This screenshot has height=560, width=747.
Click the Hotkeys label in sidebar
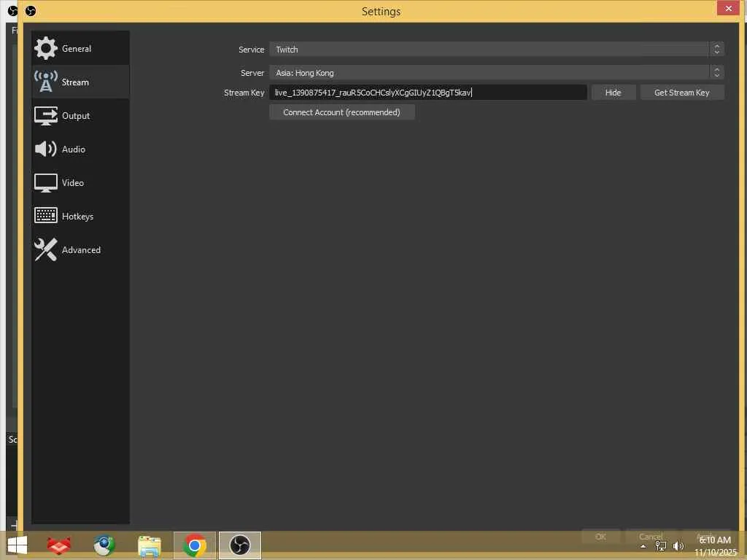tap(77, 216)
